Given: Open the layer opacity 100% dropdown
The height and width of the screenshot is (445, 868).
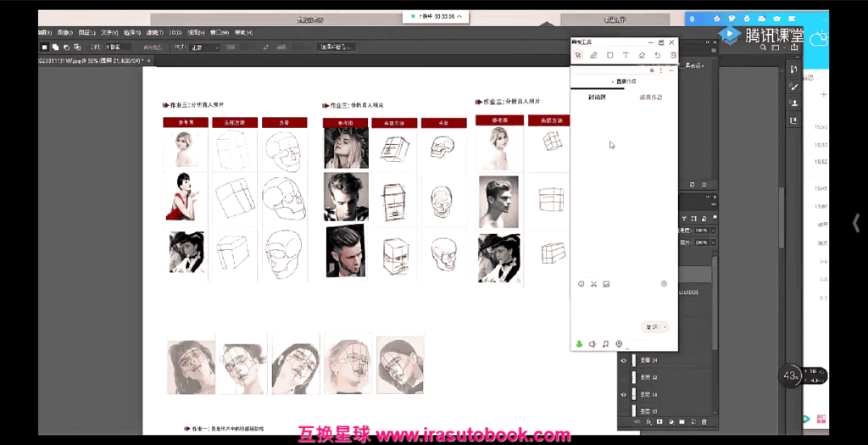Looking at the screenshot, I should coord(713,231).
